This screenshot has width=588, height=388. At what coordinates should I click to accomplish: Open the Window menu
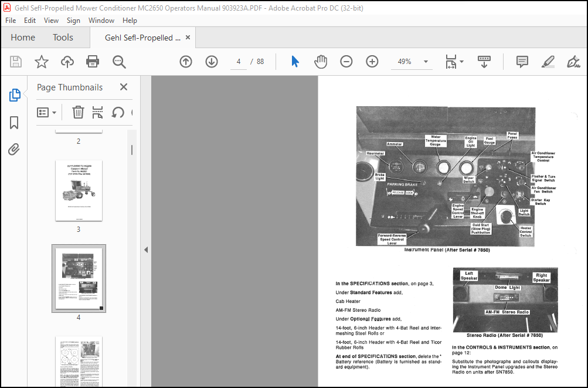[101, 21]
